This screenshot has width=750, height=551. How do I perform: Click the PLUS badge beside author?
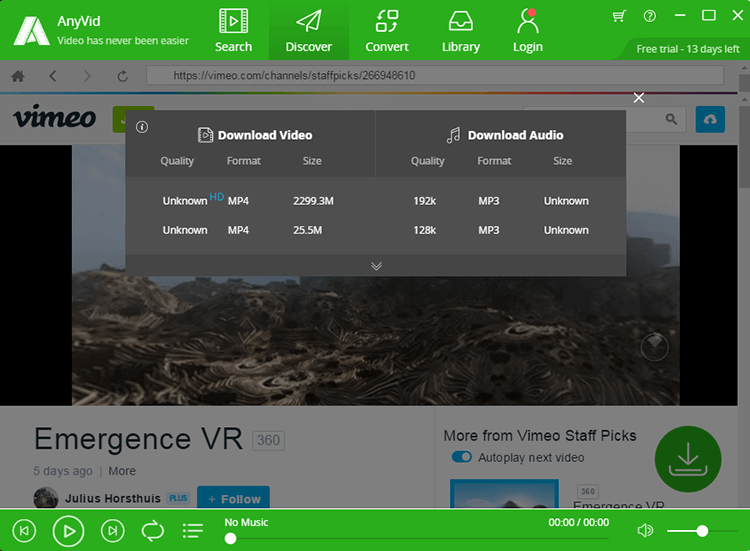click(178, 498)
